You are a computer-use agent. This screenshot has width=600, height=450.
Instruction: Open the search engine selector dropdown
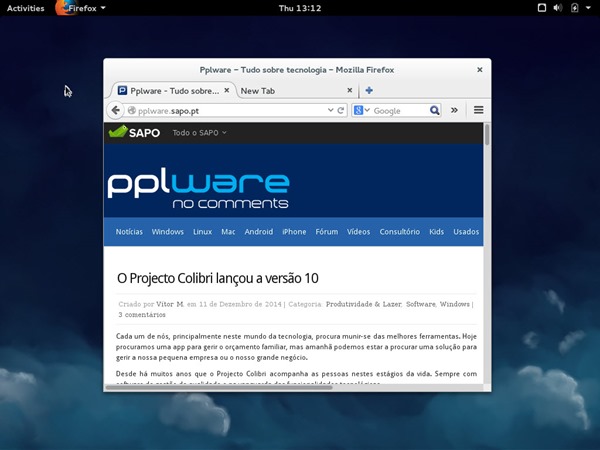click(x=361, y=110)
